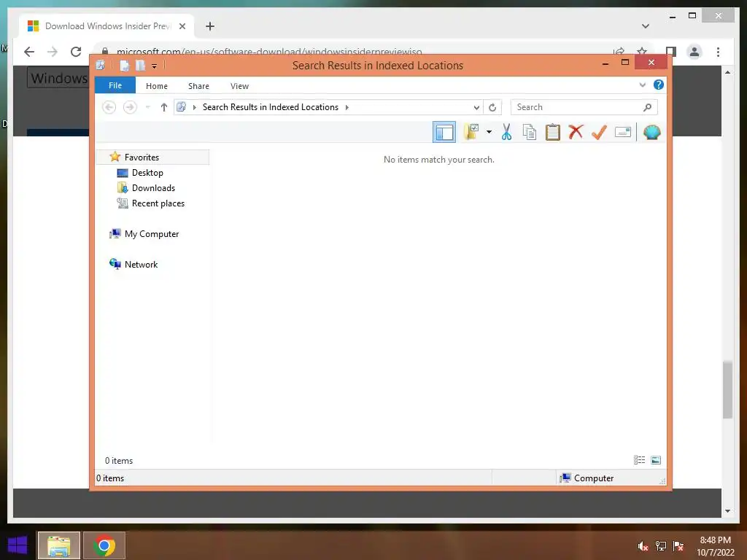Switch to large thumbnails view icon

pos(656,460)
